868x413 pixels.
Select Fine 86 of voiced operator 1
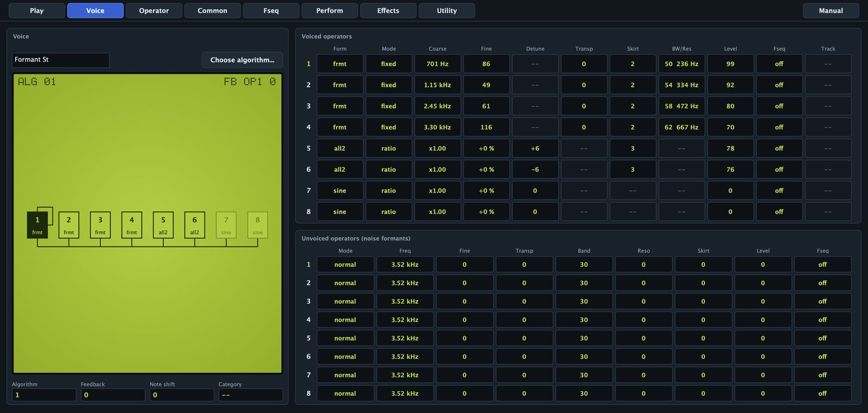(486, 64)
